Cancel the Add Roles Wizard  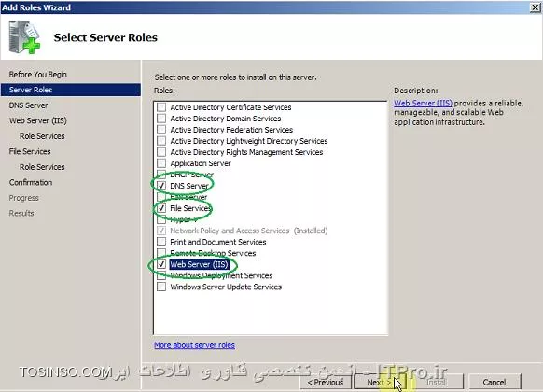tap(494, 382)
